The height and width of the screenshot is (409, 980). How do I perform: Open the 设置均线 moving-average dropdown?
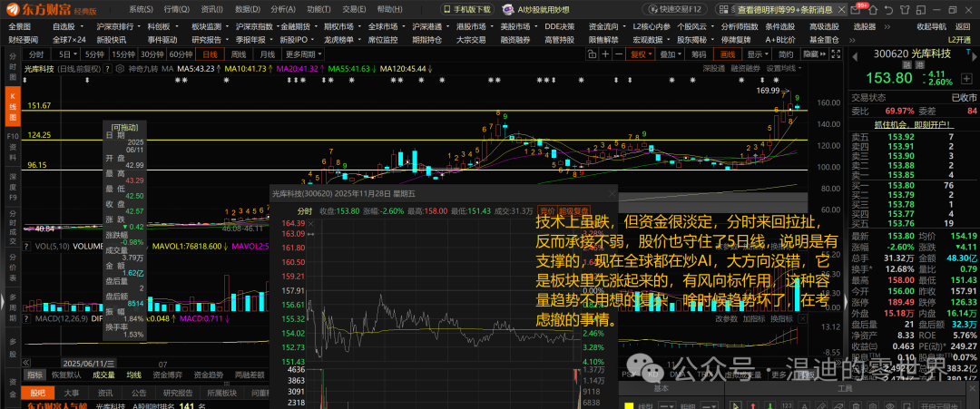coord(784,69)
